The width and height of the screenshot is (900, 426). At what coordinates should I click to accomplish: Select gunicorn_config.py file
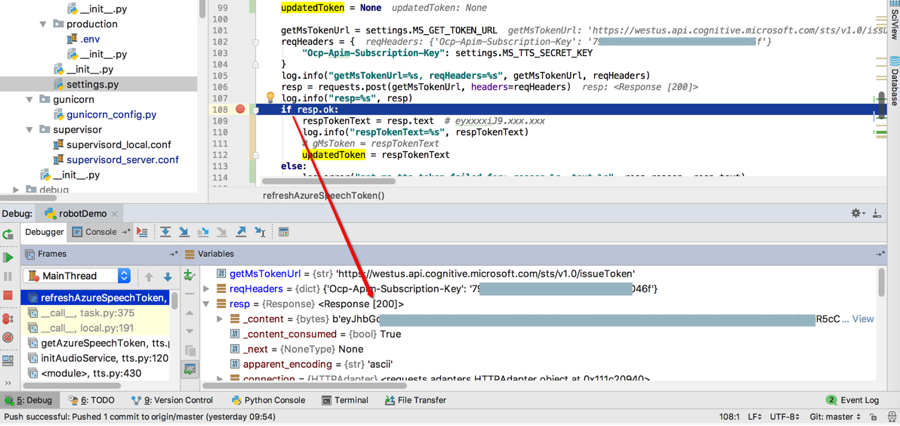pyautogui.click(x=111, y=114)
